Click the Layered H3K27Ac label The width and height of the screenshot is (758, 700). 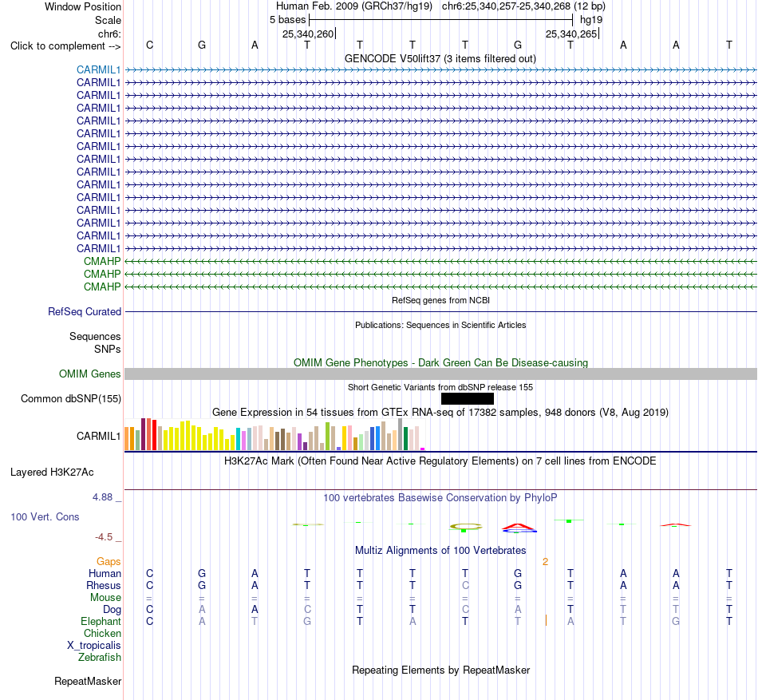click(x=52, y=472)
